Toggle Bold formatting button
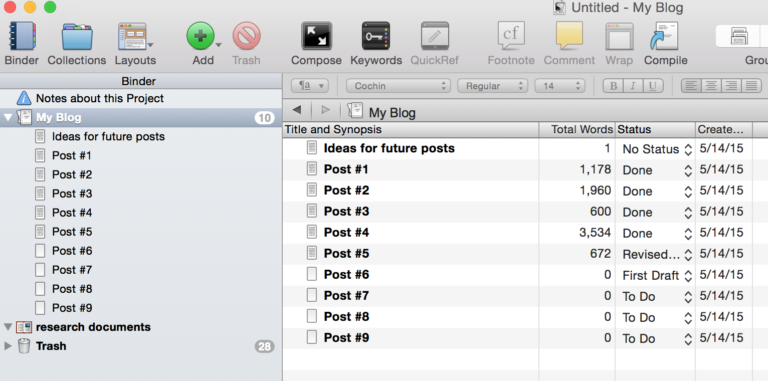Image resolution: width=768 pixels, height=381 pixels. [x=613, y=86]
